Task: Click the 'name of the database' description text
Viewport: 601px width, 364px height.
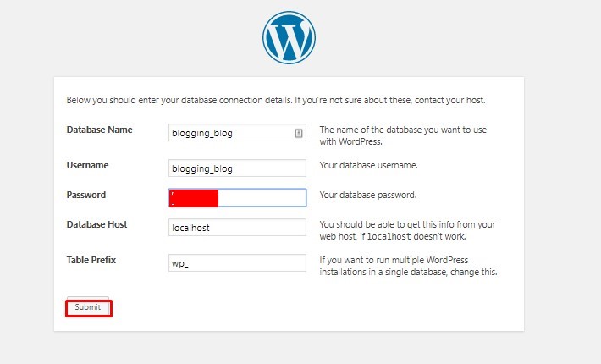Action: pyautogui.click(x=403, y=135)
